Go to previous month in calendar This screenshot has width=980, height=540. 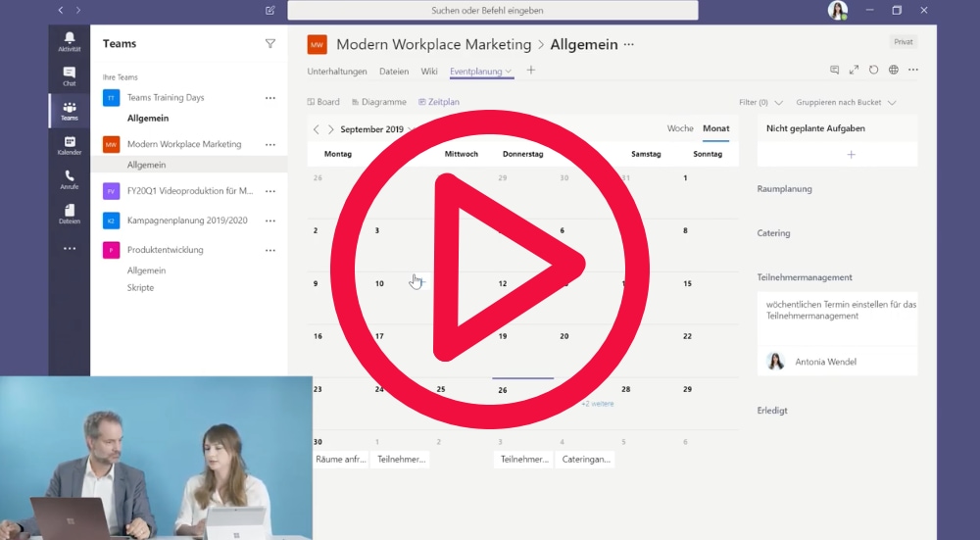pyautogui.click(x=317, y=129)
